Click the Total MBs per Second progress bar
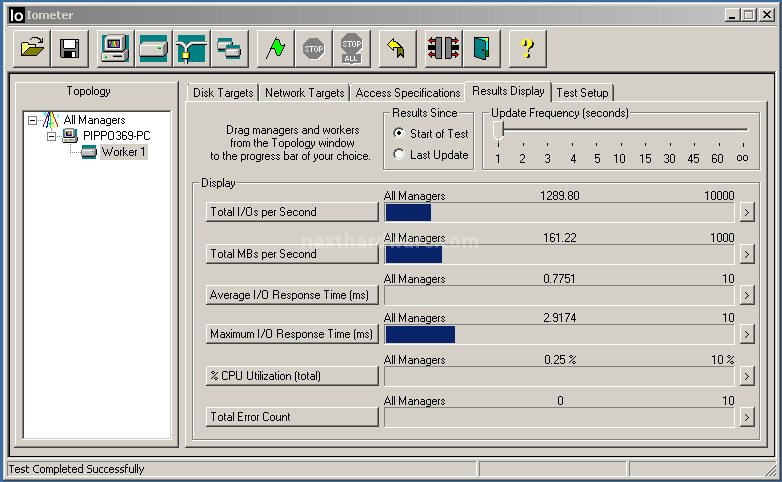The width and height of the screenshot is (782, 482). click(559, 254)
